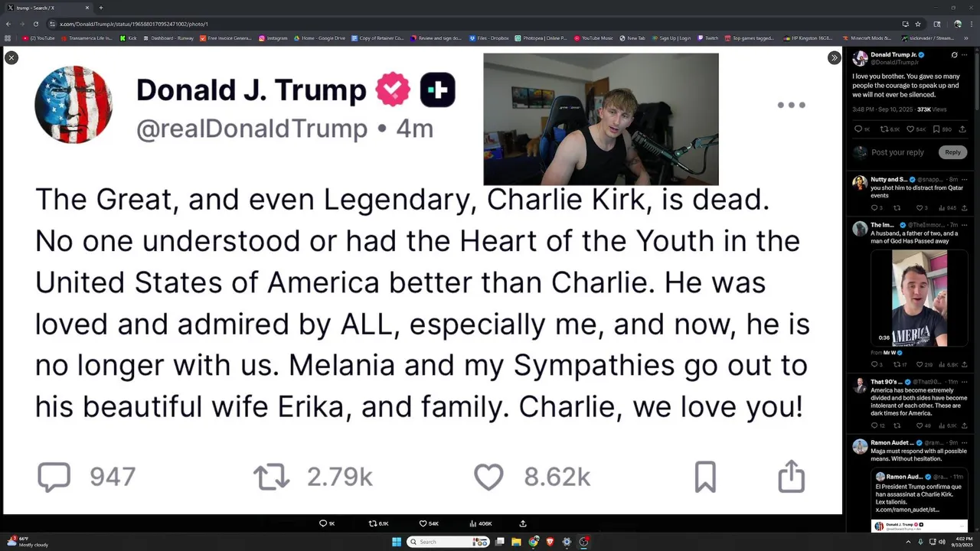Open a new browser tab with the plus button
This screenshot has width=980, height=551.
pos(100,8)
